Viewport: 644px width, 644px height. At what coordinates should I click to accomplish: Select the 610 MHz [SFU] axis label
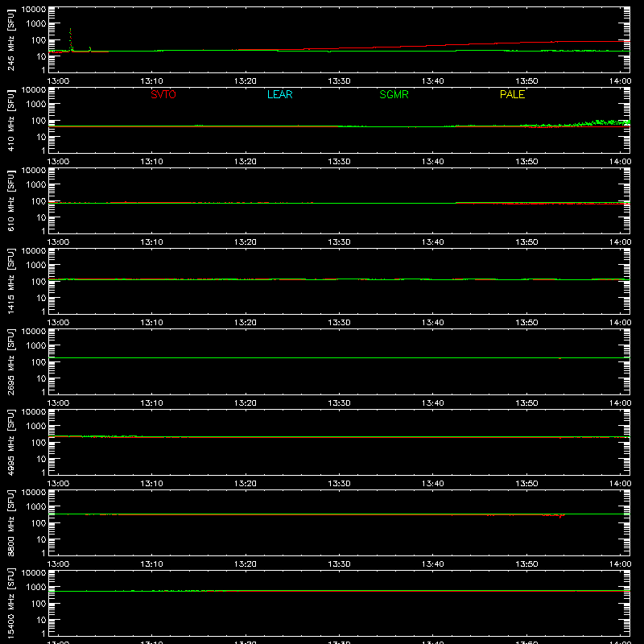[x=10, y=200]
